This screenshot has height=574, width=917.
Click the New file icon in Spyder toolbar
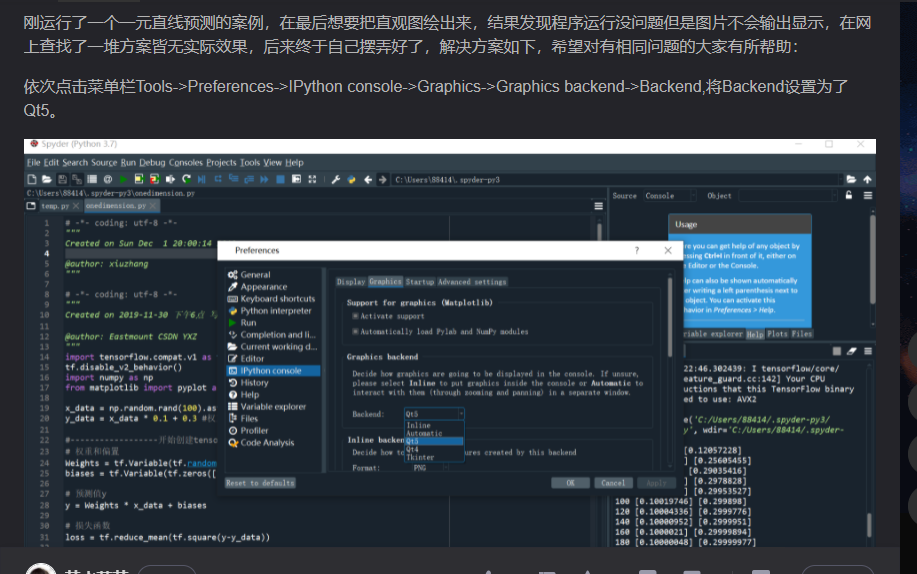(32, 179)
